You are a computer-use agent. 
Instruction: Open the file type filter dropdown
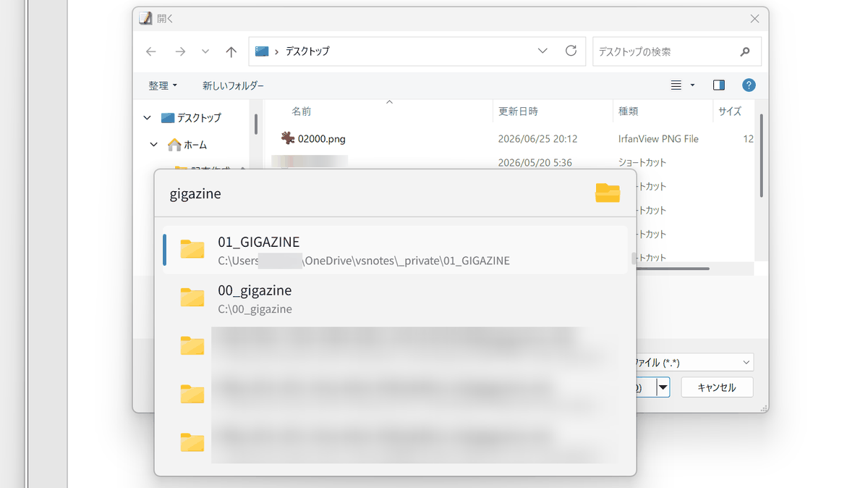click(x=746, y=362)
